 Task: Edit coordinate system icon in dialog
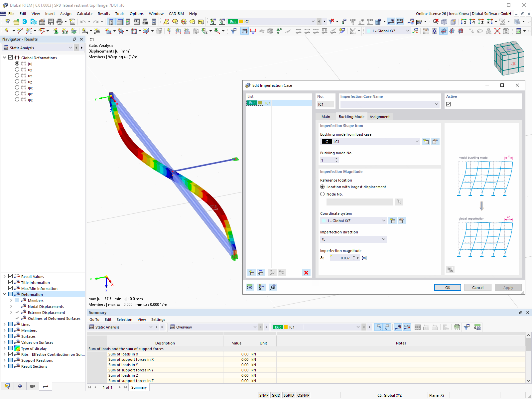click(x=402, y=221)
